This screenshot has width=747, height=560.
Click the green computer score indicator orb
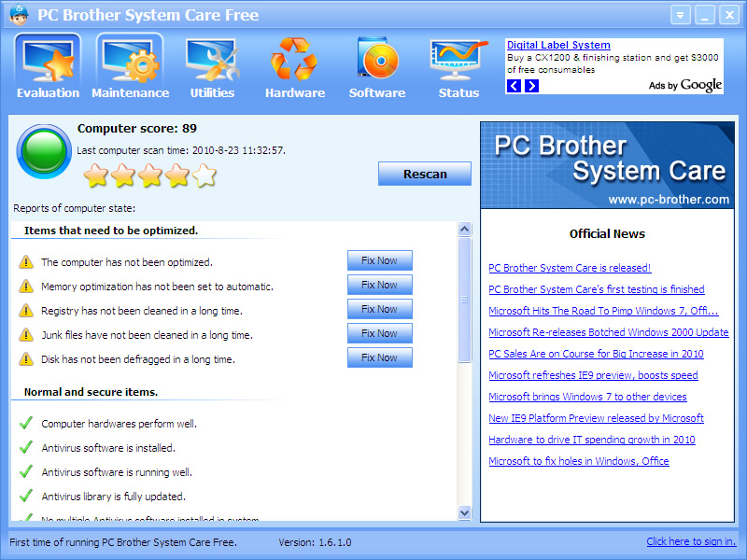(x=44, y=151)
